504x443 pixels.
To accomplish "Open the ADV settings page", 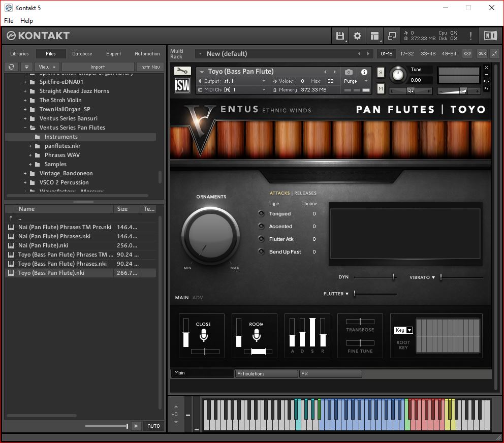I will 198,298.
